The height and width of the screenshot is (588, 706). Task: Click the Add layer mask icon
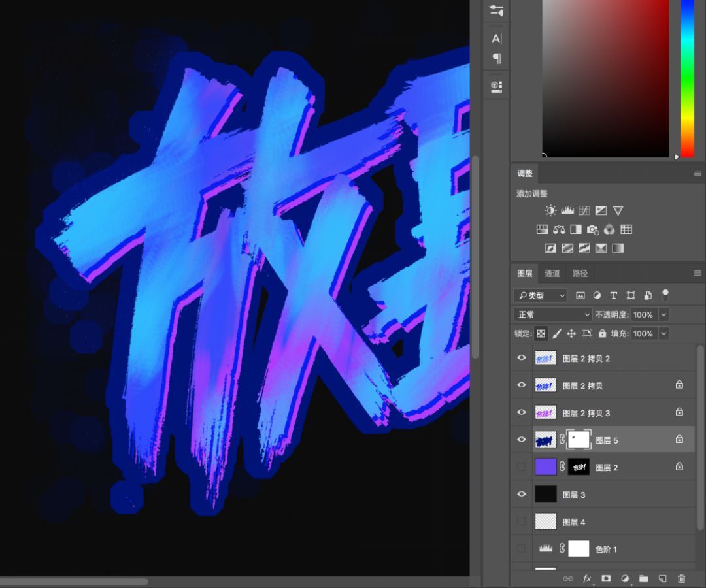(x=605, y=579)
